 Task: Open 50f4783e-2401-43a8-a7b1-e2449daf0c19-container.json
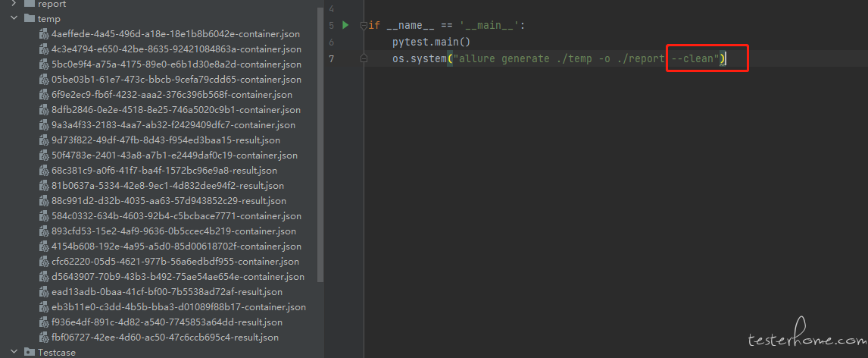(174, 155)
